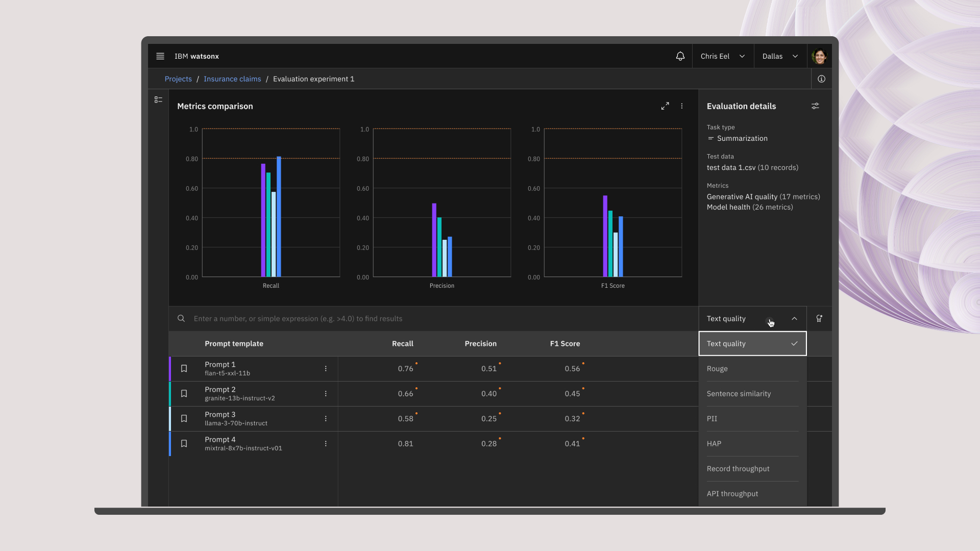Select Rouge metric option

pos(752,369)
